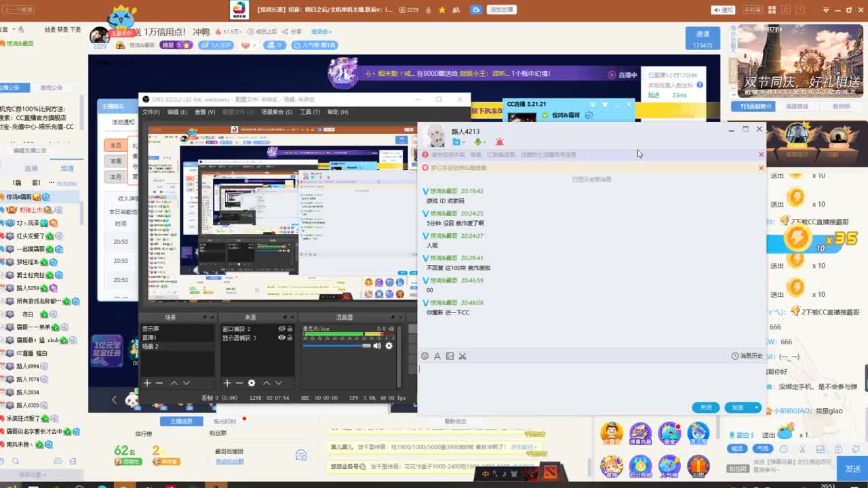
Task: Click 邀请 invite button at top
Action: 703,39
